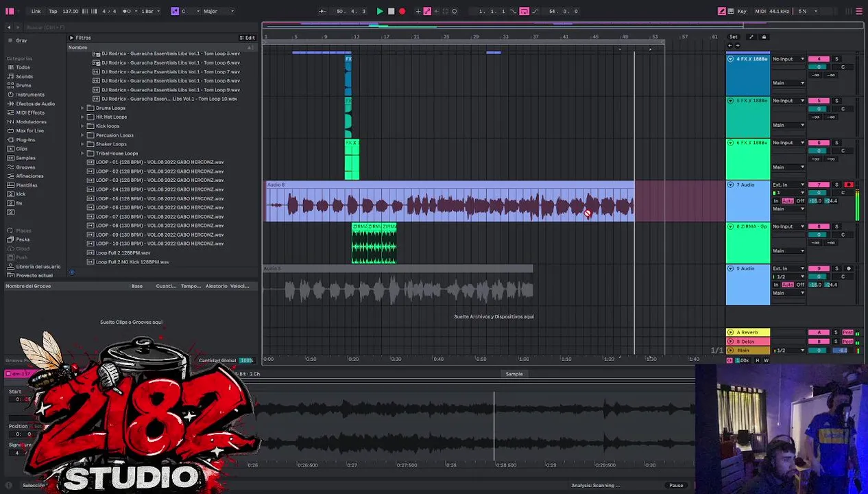Click the Edit button in the browser
The image size is (868, 494).
[x=248, y=38]
